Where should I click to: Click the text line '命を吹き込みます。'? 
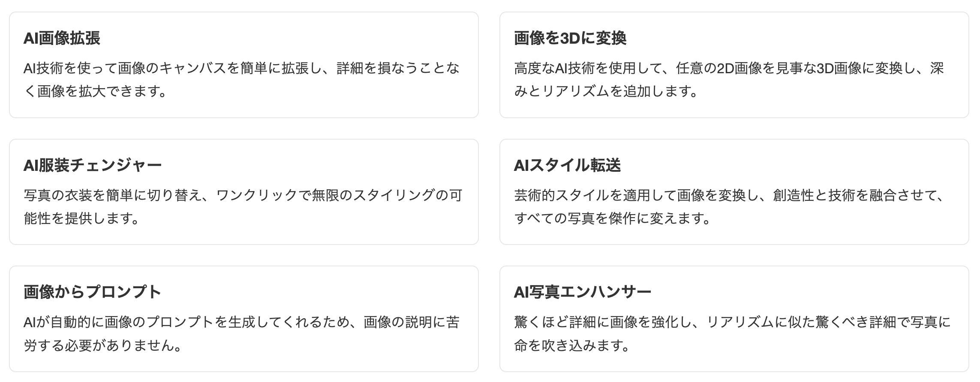click(x=572, y=346)
